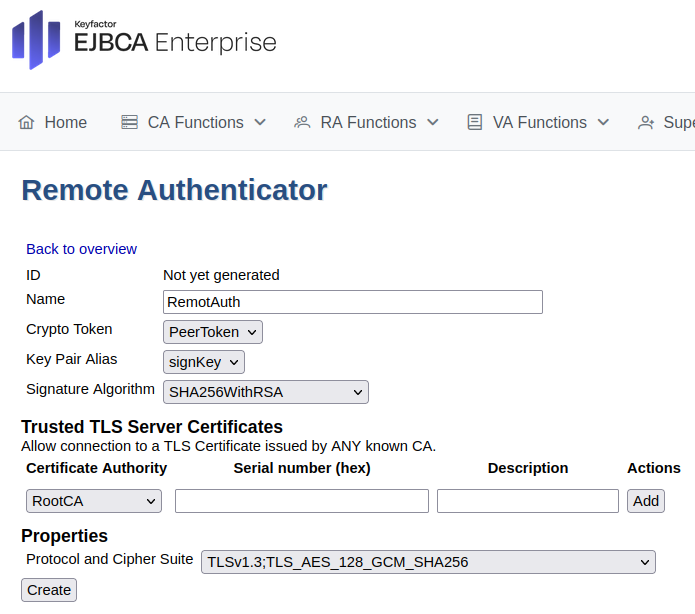Open the RA Functions menu

[368, 122]
